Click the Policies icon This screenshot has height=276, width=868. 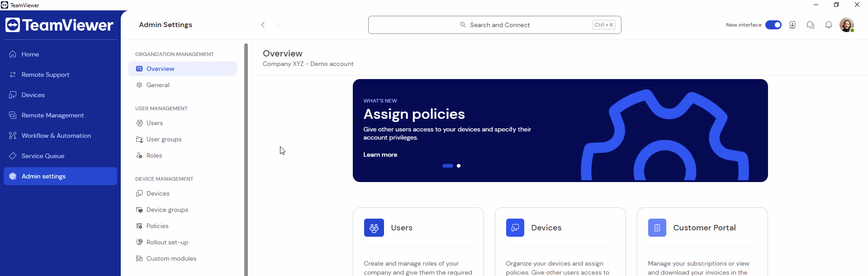point(139,226)
